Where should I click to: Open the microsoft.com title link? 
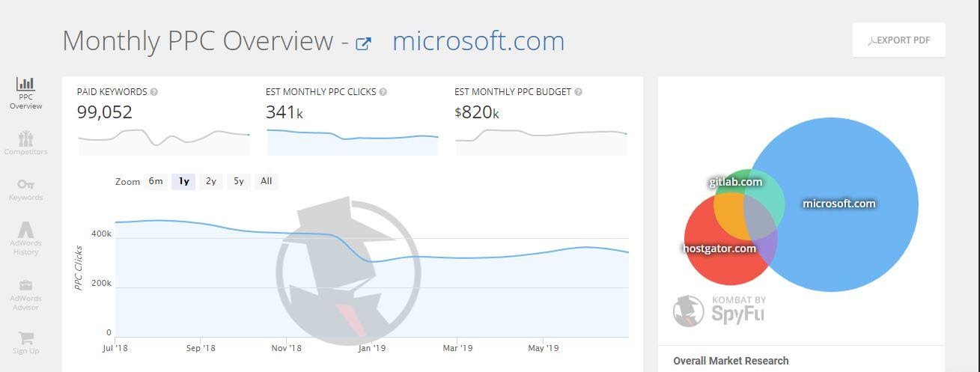tap(478, 40)
